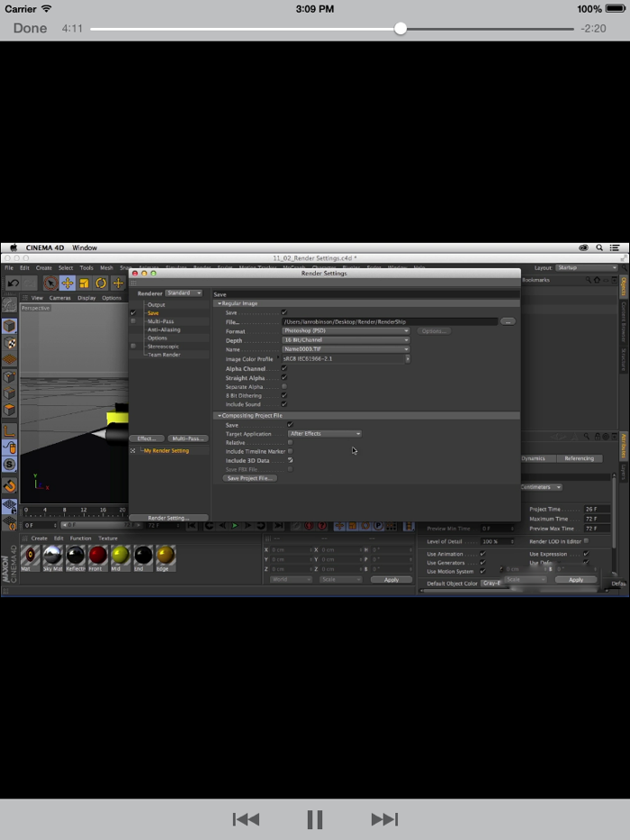
Task: Open macOS Spotlight search icon
Action: pos(599,248)
